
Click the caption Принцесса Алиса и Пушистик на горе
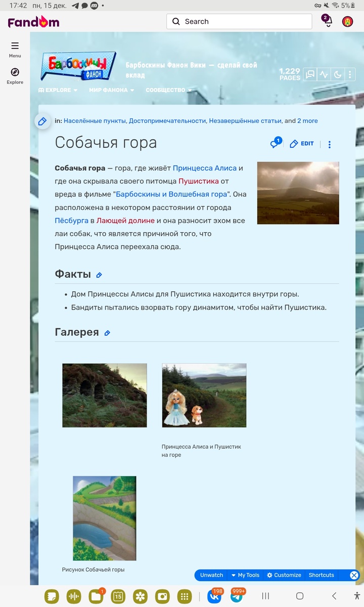point(201,451)
